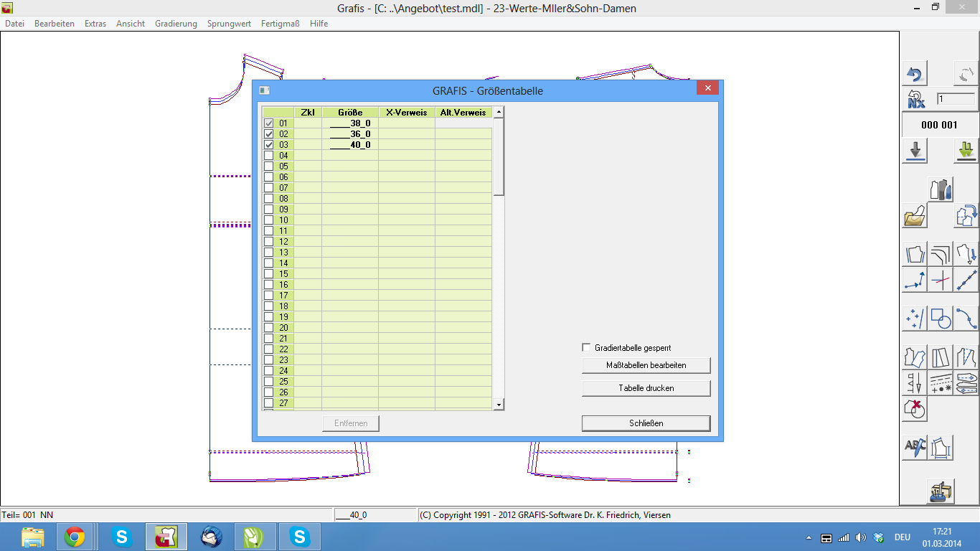Open the Gradierung menu
This screenshot has width=980, height=551.
coord(176,24)
